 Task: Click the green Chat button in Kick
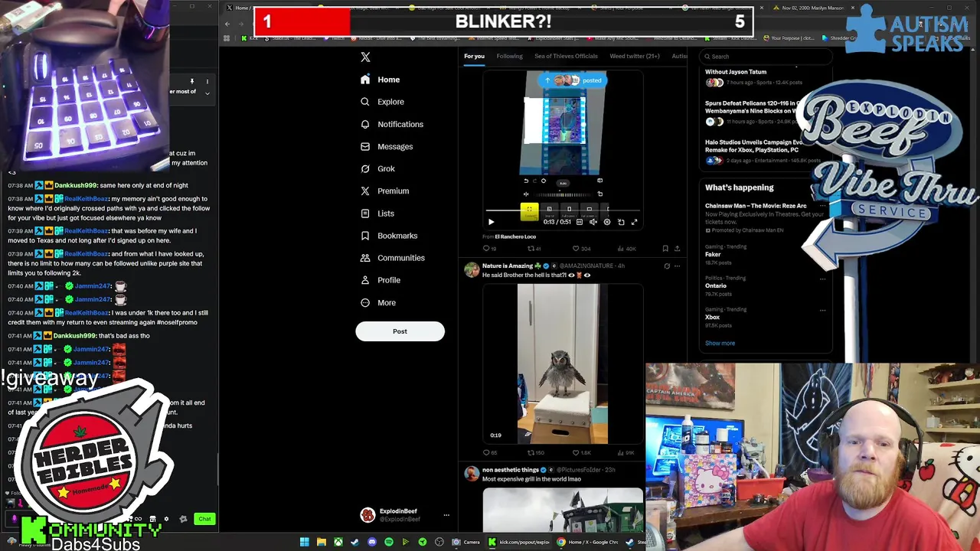click(204, 519)
